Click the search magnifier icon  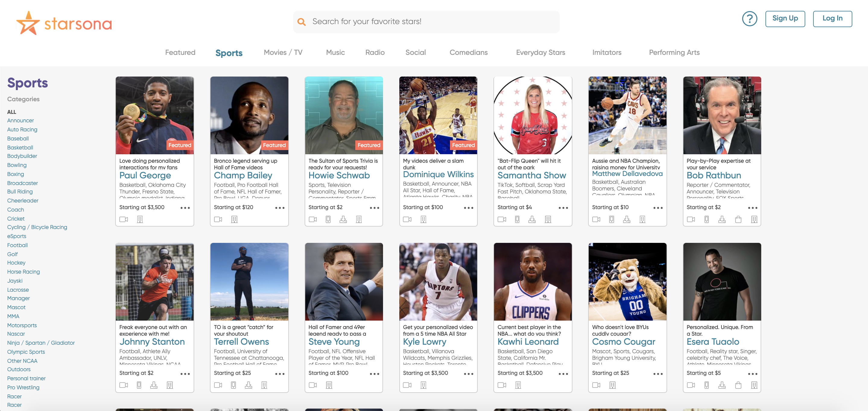pos(301,22)
